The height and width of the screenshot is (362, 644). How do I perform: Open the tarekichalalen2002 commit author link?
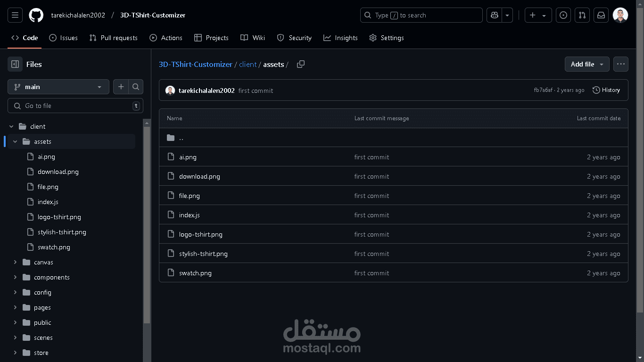point(206,90)
